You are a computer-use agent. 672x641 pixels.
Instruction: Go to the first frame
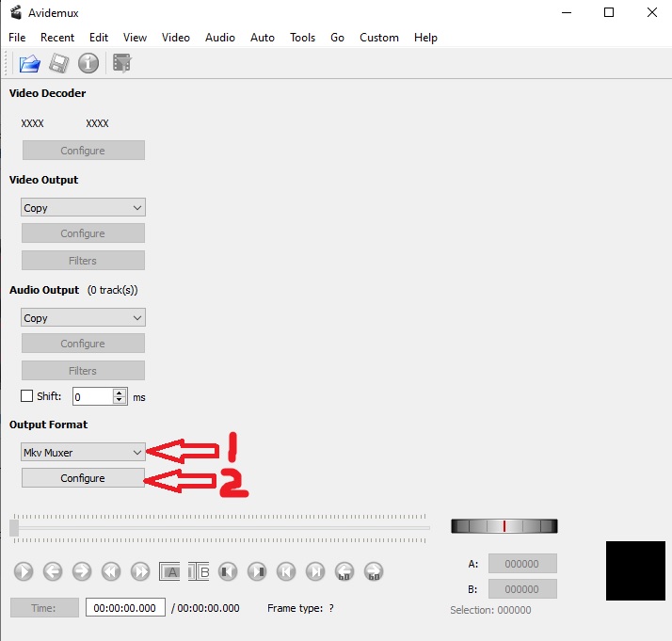(286, 571)
